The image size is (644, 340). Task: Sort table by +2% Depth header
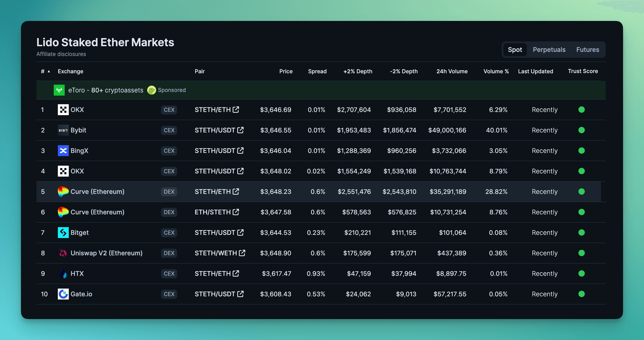point(358,71)
